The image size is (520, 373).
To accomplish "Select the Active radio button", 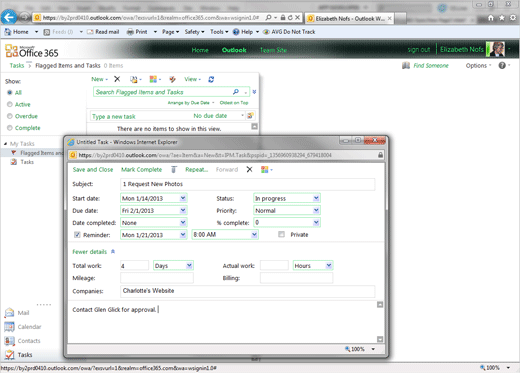I will pyautogui.click(x=10, y=104).
